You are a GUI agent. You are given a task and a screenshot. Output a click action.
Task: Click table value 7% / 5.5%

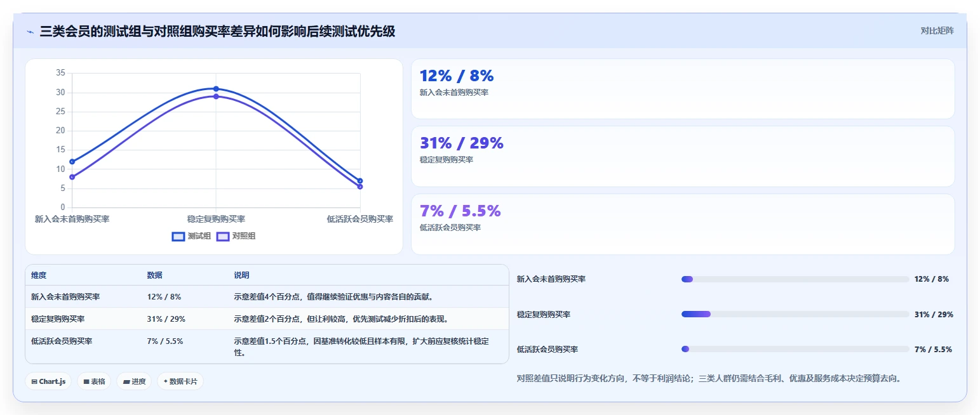pyautogui.click(x=165, y=341)
